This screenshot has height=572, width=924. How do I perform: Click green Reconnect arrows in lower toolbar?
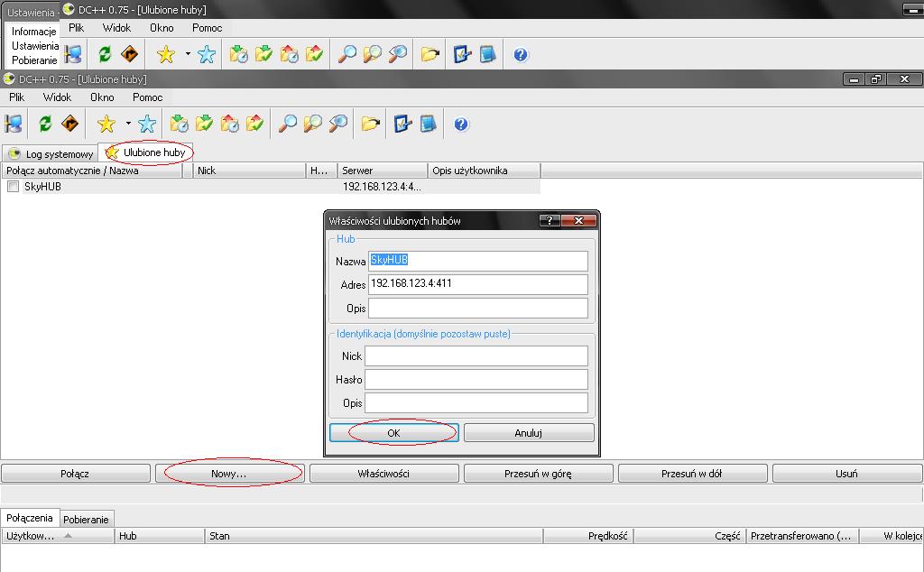(x=44, y=124)
